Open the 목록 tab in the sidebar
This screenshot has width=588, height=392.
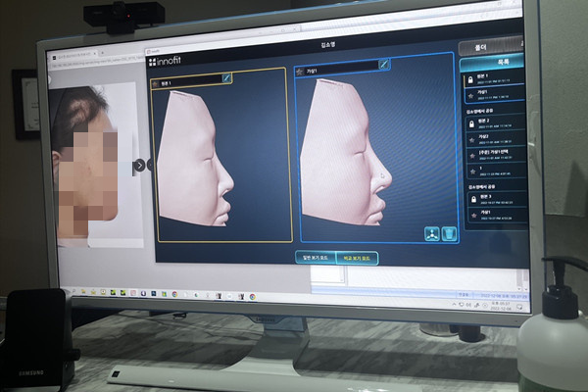491,63
